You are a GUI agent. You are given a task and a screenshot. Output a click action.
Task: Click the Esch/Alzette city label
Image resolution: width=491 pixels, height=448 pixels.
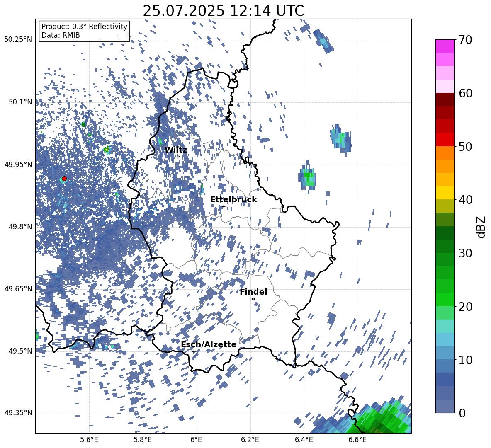tap(209, 344)
